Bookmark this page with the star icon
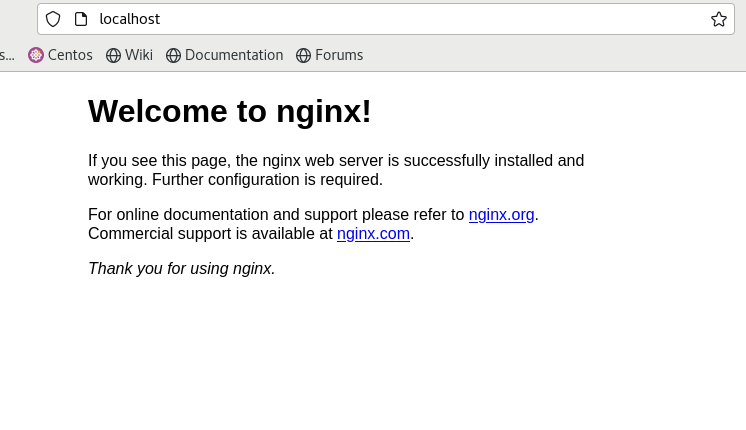This screenshot has width=746, height=430. (x=718, y=19)
